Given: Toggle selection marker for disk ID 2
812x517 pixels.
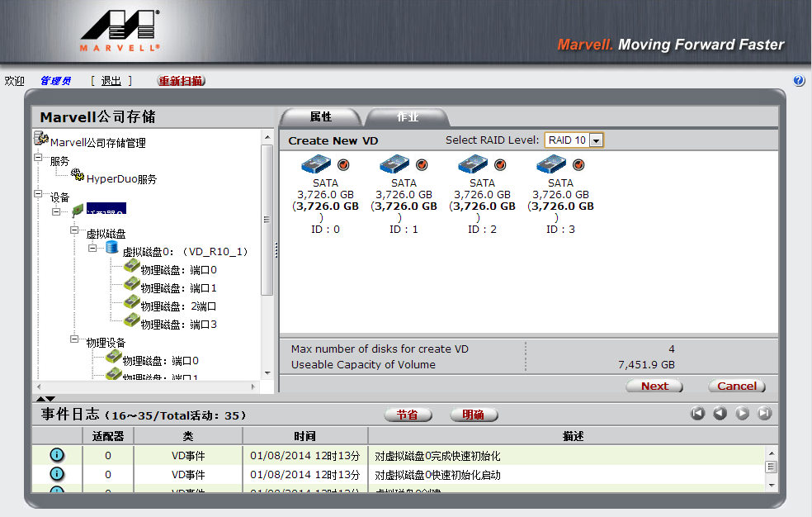Looking at the screenshot, I should coord(500,164).
